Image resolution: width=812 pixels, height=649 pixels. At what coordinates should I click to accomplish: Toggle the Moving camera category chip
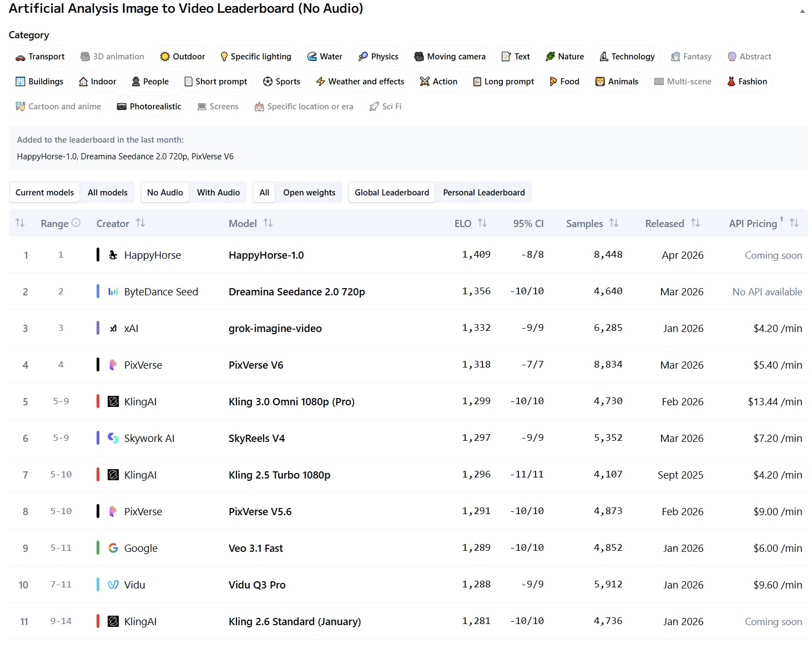tap(450, 57)
